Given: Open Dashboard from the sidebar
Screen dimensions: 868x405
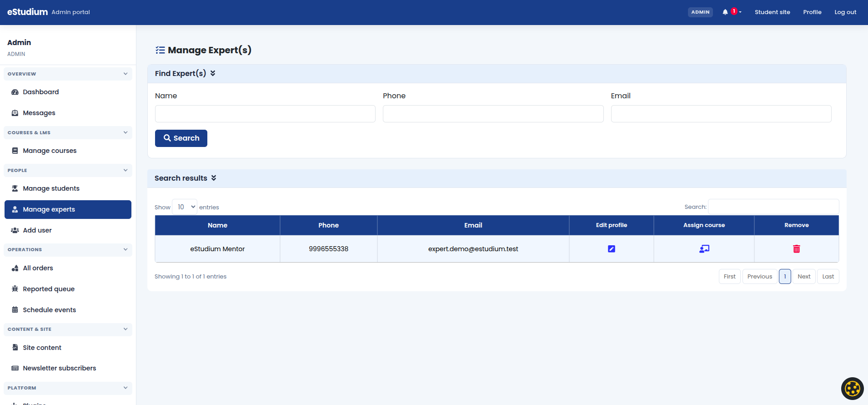Looking at the screenshot, I should pyautogui.click(x=68, y=92).
